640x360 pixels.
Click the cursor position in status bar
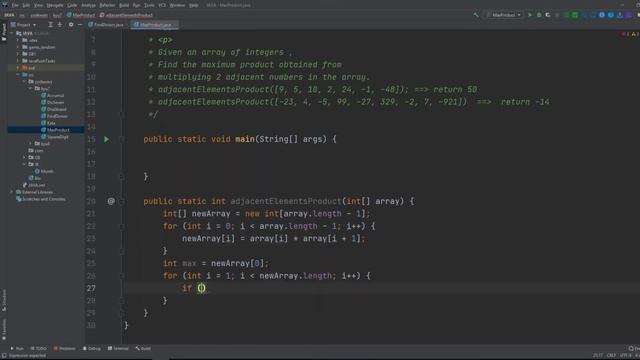tap(597, 356)
